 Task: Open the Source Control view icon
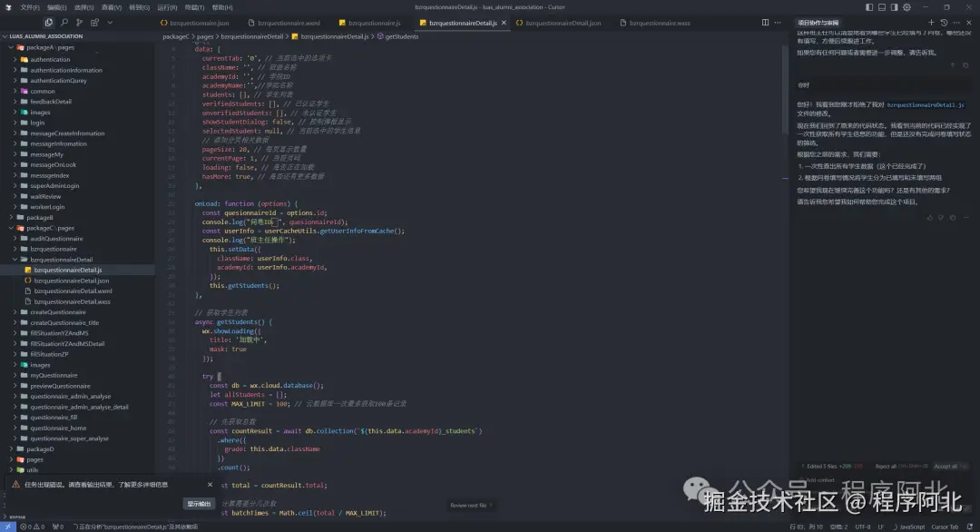tap(79, 23)
